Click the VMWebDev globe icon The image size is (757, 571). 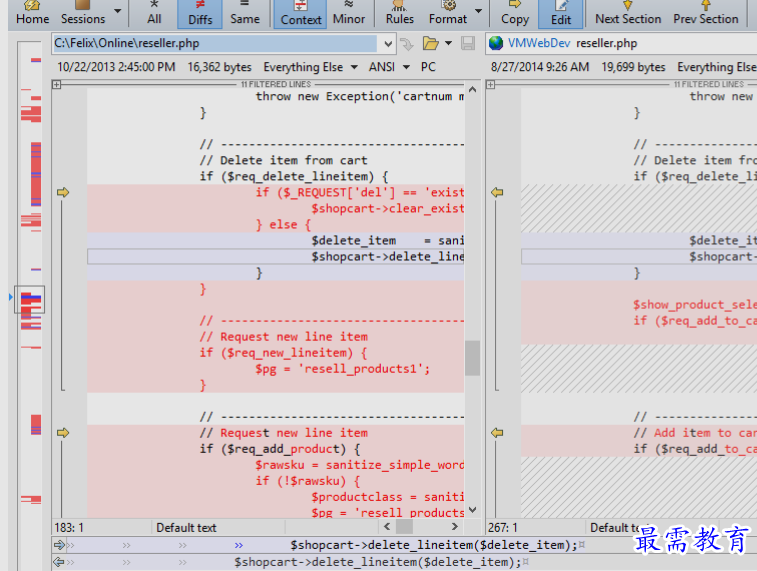496,43
